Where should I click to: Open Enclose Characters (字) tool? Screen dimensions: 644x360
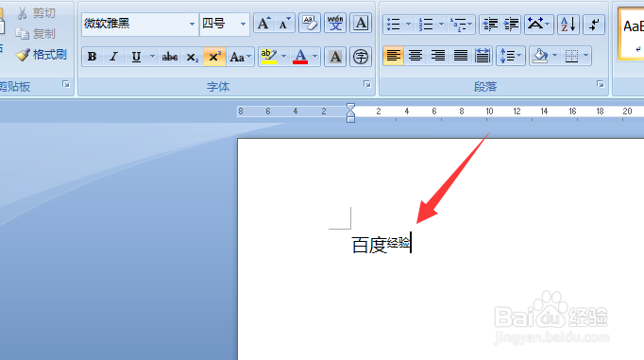click(361, 57)
